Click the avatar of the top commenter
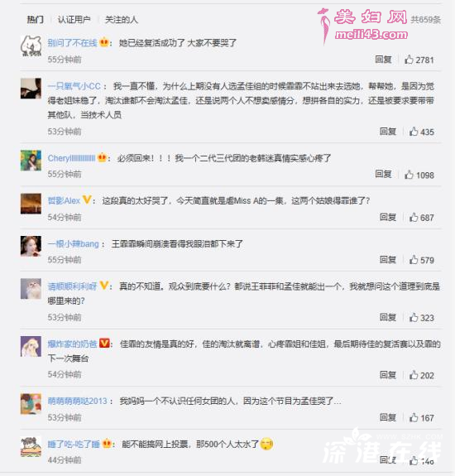The width and height of the screenshot is (455, 476). tap(31, 46)
